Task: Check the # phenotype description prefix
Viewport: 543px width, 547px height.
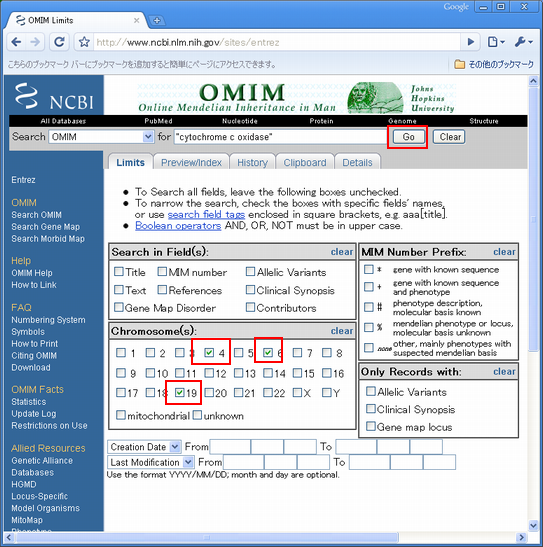Action: pyautogui.click(x=369, y=307)
